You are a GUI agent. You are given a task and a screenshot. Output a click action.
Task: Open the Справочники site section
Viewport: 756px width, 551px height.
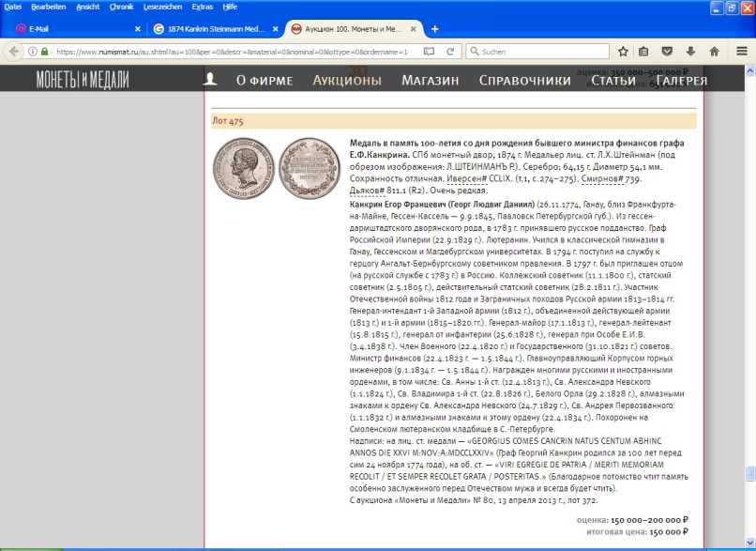[524, 80]
